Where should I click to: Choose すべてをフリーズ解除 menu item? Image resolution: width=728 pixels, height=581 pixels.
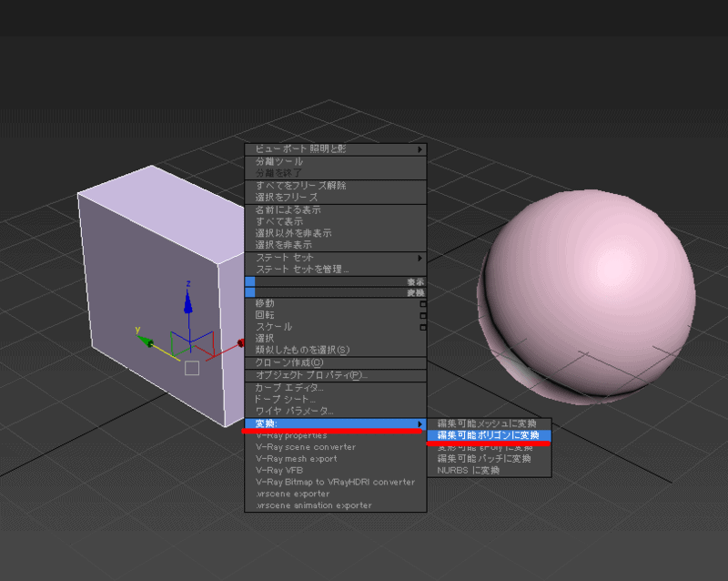300,186
